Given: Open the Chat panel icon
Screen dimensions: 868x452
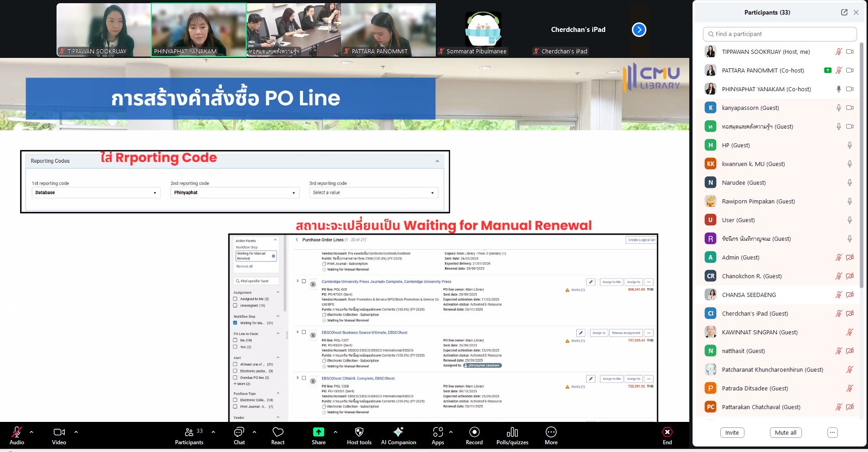Looking at the screenshot, I should pyautogui.click(x=239, y=432).
